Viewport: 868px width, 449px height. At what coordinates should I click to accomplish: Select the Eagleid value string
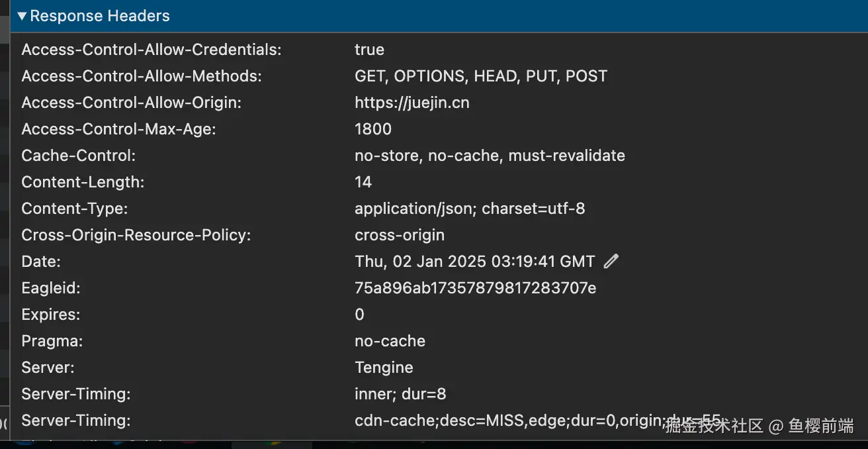point(475,288)
